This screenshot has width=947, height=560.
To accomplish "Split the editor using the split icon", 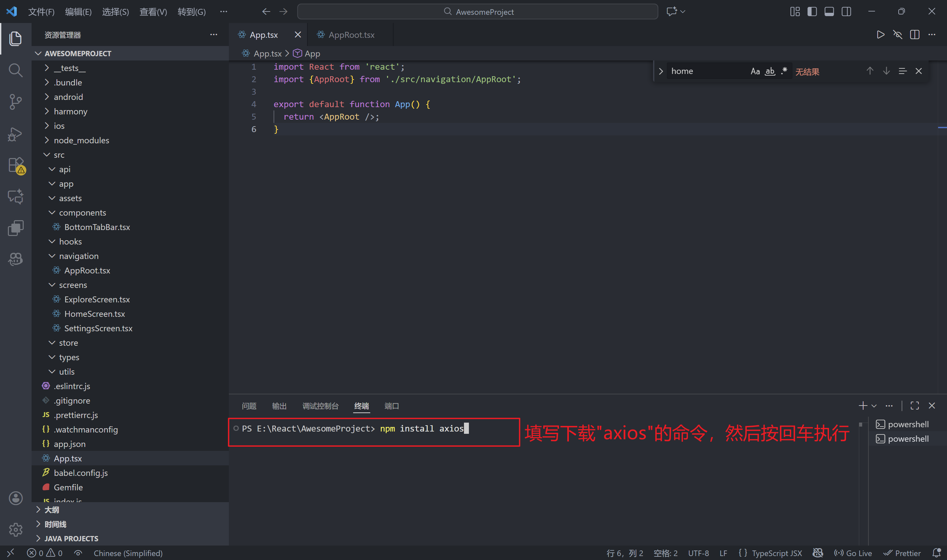I will click(x=915, y=34).
